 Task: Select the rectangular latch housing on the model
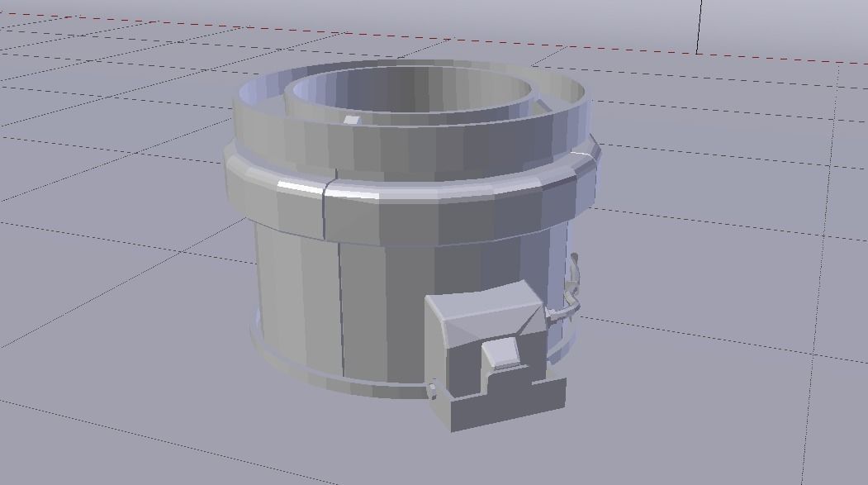click(486, 336)
